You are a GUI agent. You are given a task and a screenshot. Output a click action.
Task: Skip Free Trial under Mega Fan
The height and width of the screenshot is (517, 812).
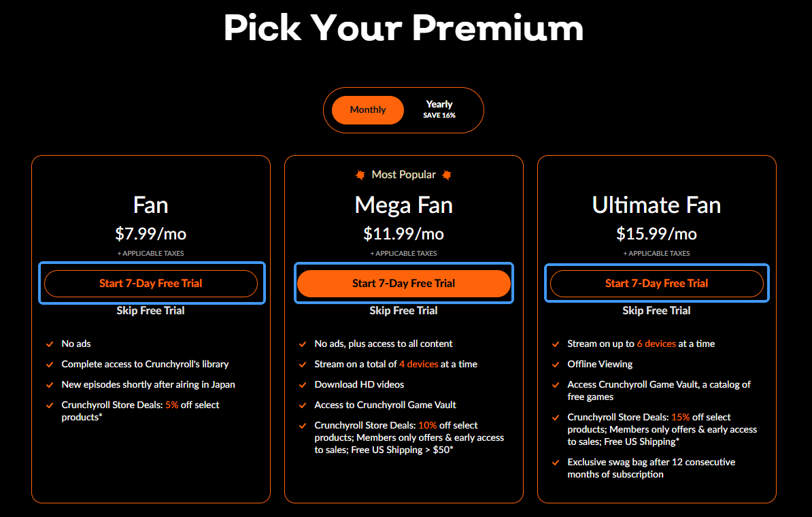403,310
